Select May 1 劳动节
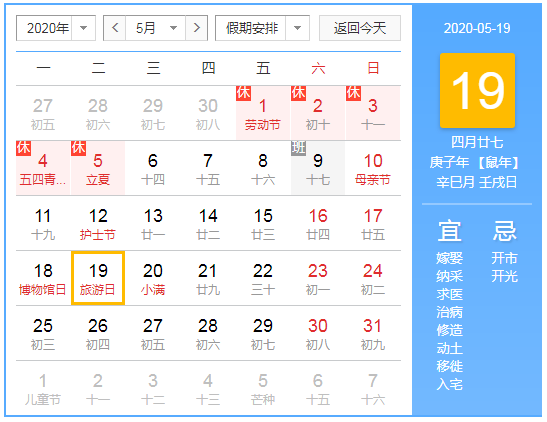 pos(263,113)
